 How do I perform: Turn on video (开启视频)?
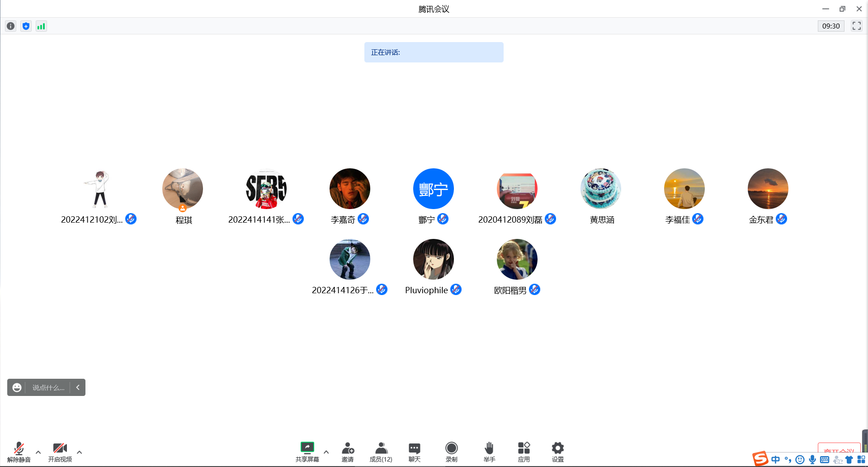tap(60, 452)
